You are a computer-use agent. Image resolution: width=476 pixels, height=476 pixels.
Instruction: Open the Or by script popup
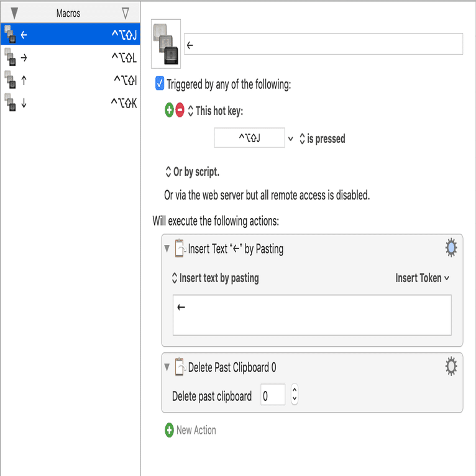tap(192, 172)
